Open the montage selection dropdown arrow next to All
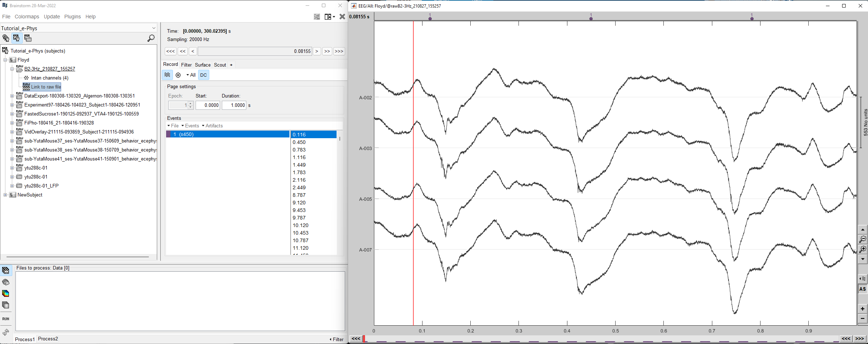This screenshot has height=344, width=868. [x=187, y=75]
